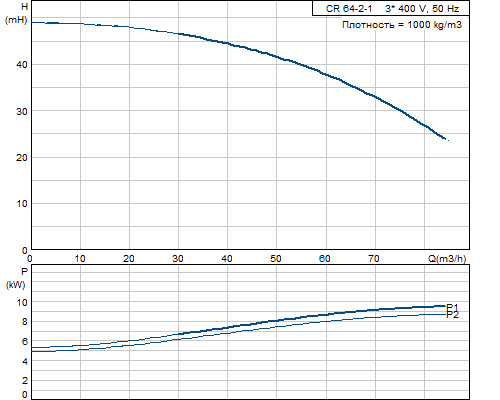Click the head curve start at zero flow

[x=32, y=22]
